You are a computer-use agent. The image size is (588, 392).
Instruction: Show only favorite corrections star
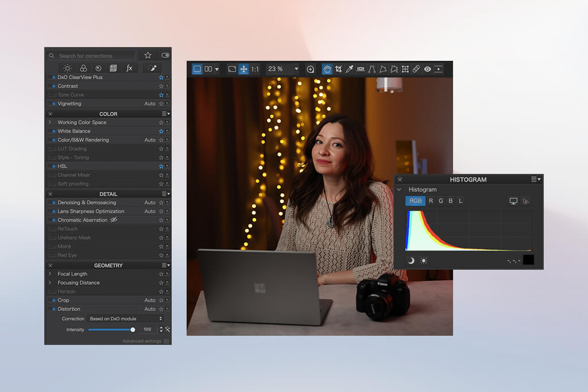coord(148,56)
